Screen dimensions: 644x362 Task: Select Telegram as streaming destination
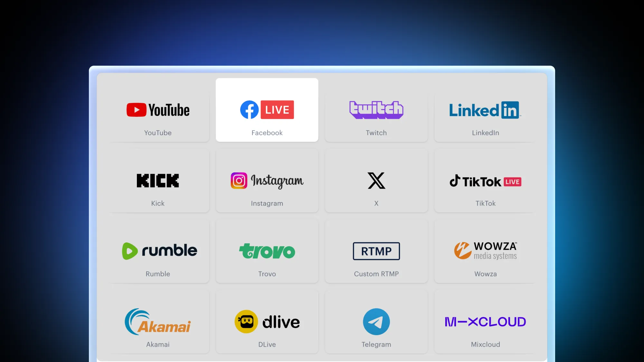pos(376,321)
